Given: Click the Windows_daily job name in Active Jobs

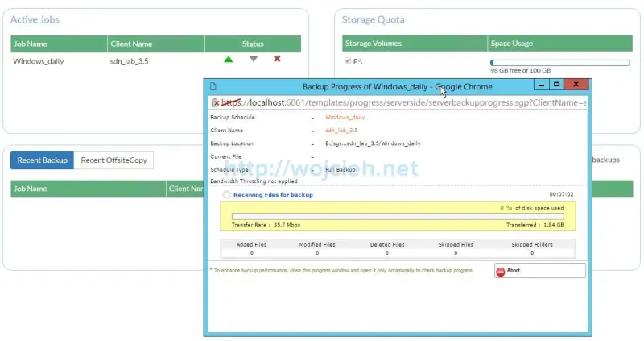Looking at the screenshot, I should pyautogui.click(x=39, y=61).
